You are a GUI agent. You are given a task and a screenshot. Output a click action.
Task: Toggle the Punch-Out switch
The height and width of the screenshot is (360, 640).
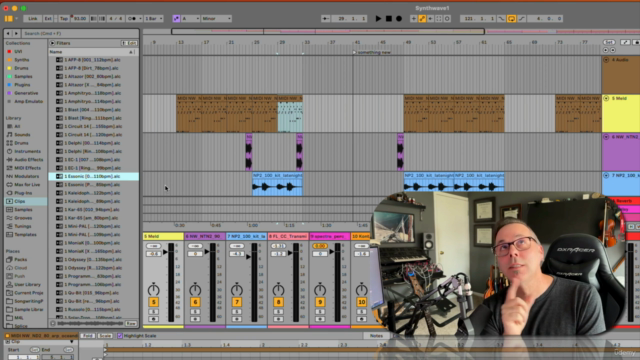[521, 18]
